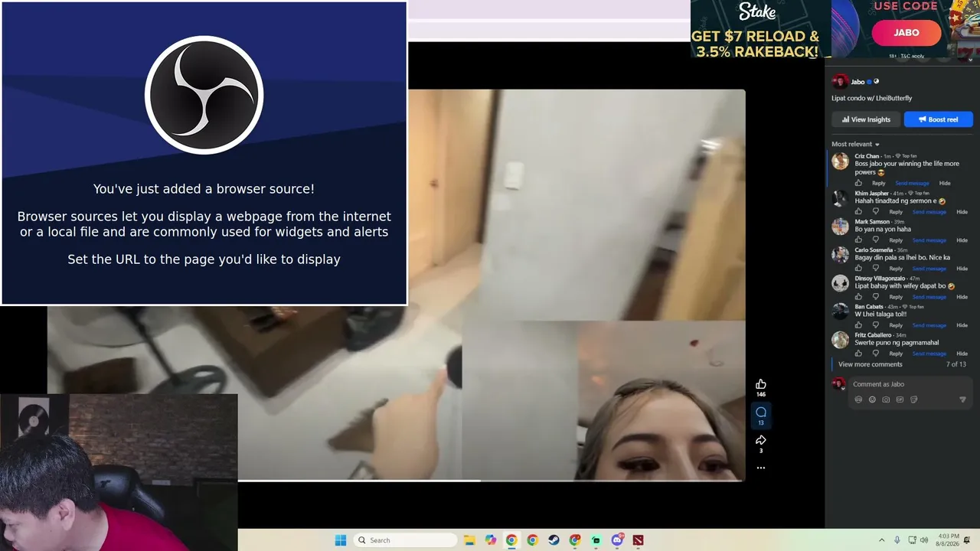The width and height of the screenshot is (980, 551).
Task: Launch Copilot from the taskbar
Action: click(x=491, y=540)
